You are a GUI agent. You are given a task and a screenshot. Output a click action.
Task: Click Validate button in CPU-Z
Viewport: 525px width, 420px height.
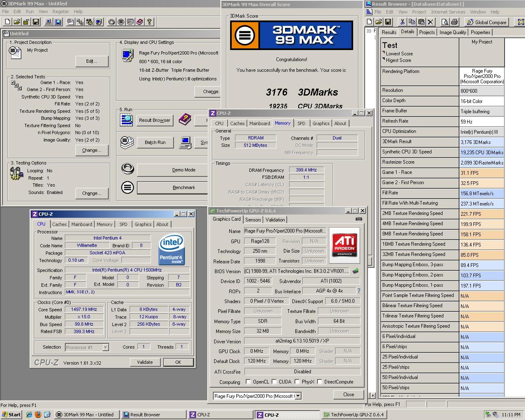click(x=145, y=362)
